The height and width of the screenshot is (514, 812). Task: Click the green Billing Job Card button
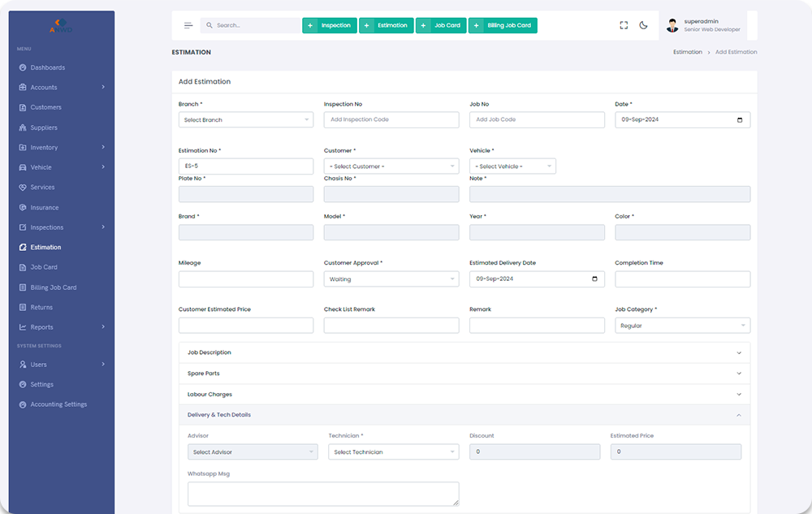pos(503,25)
